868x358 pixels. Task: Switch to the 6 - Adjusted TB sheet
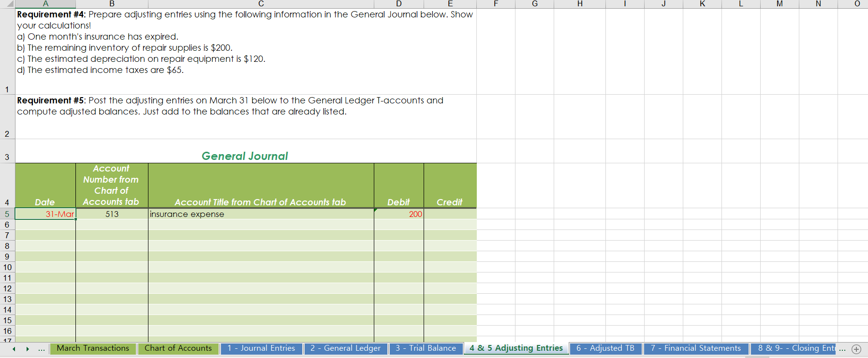[x=605, y=348]
